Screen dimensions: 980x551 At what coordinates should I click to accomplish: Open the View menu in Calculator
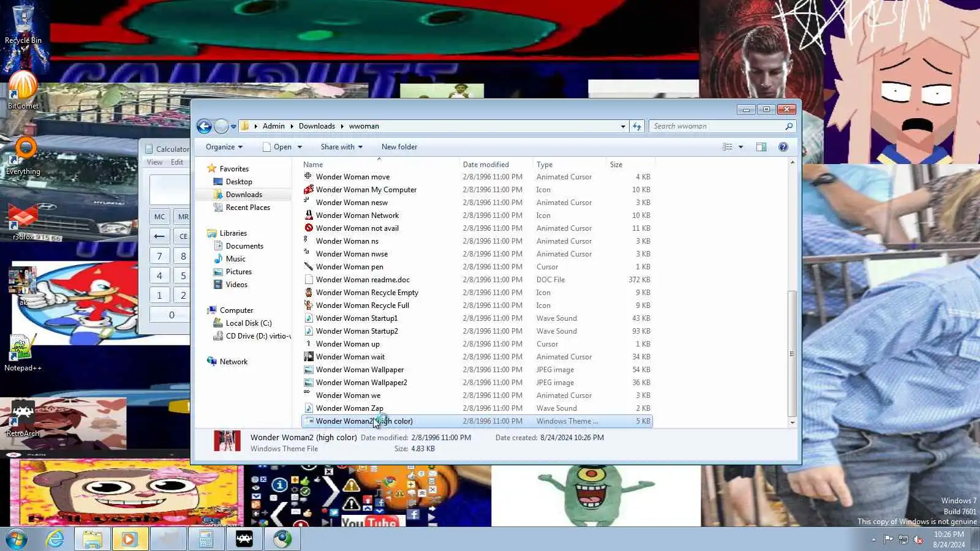coord(154,162)
